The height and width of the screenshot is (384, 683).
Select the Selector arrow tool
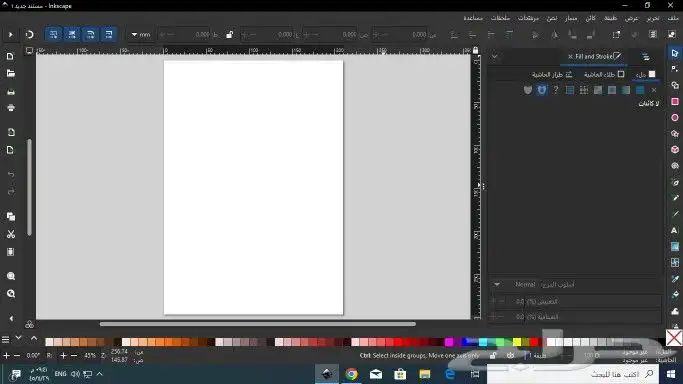click(675, 53)
